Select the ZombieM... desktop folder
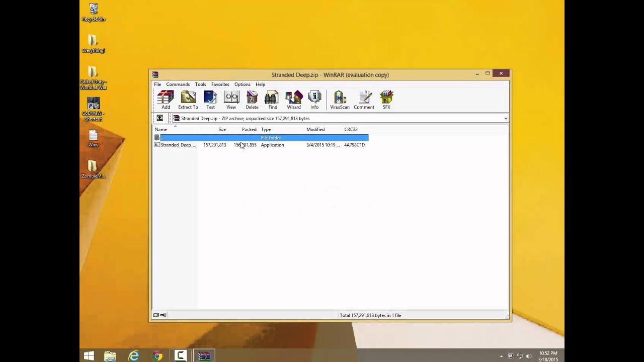This screenshot has width=644, height=362. pyautogui.click(x=93, y=169)
